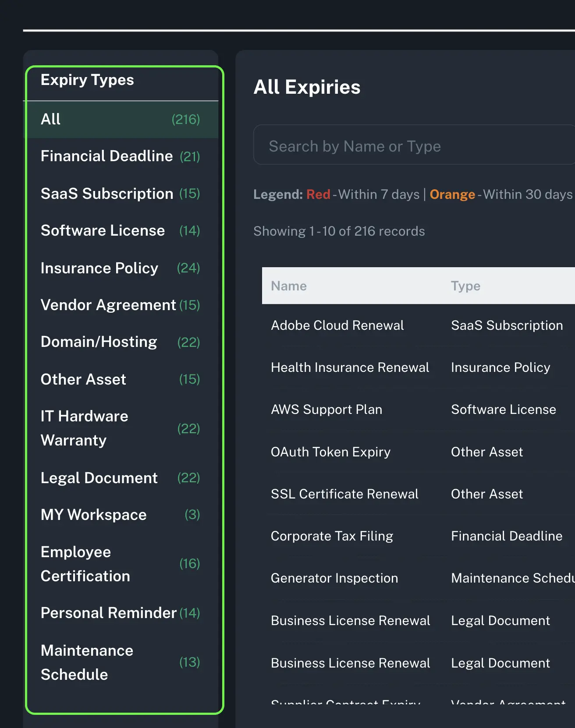Screen dimensions: 575x728
Task: Click Other Asset type in OAuth Token row
Action: [487, 452]
